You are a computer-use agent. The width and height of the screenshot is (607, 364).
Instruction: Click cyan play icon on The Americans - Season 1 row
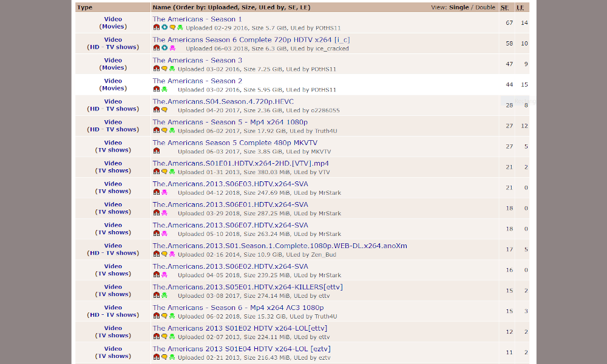[x=164, y=27]
